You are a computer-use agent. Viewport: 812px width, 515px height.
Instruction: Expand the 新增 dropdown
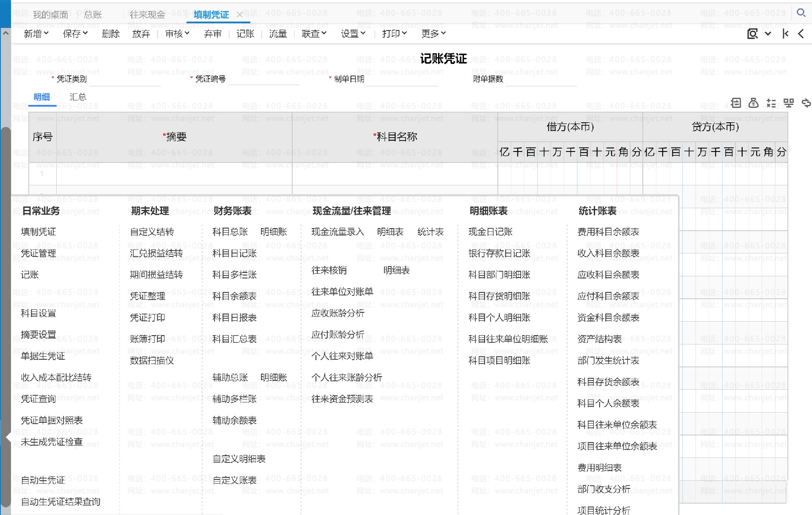[36, 34]
